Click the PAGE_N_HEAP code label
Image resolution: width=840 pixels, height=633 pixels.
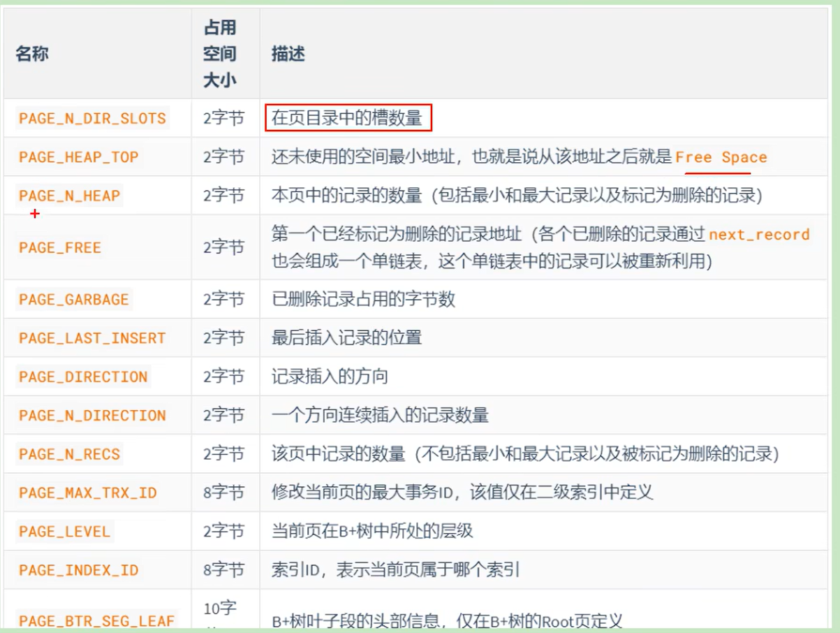coord(70,196)
